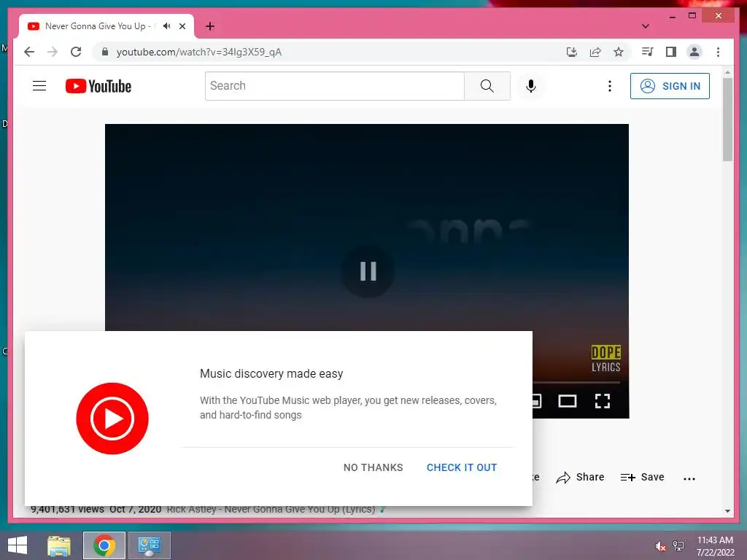Click the muted volume tray icon
The width and height of the screenshot is (747, 560).
[x=660, y=546]
